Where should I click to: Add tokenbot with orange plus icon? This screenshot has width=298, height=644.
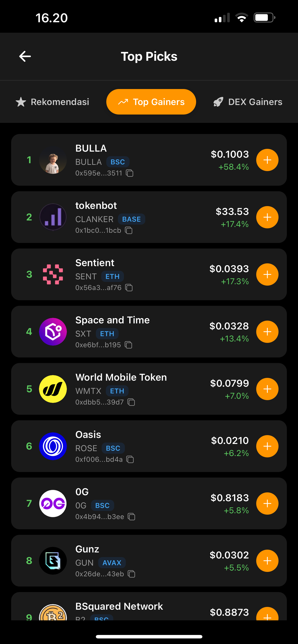click(267, 217)
